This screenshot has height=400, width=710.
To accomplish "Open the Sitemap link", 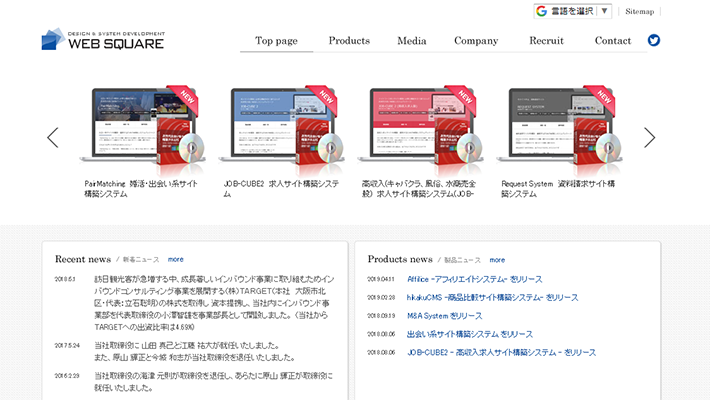I will point(639,11).
